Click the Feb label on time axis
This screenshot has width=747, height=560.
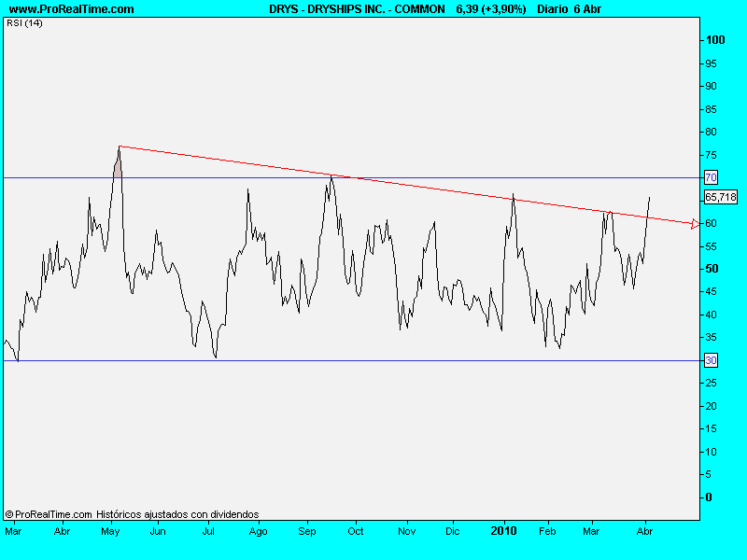coord(547,531)
